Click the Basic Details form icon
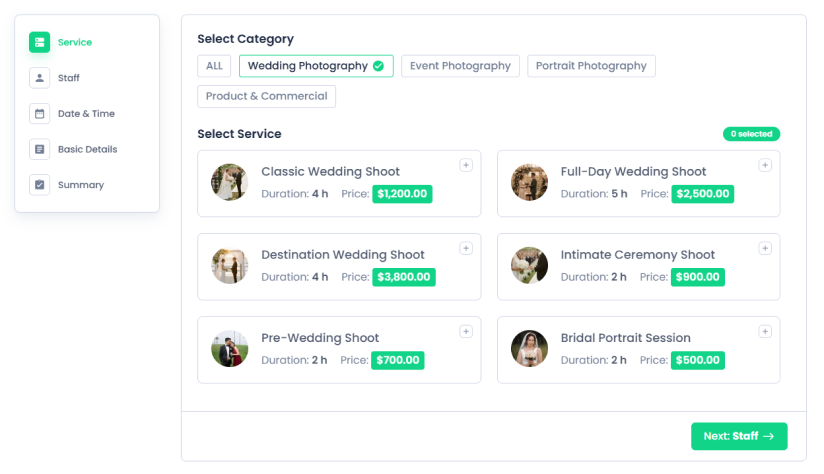The image size is (824, 474). (x=39, y=149)
